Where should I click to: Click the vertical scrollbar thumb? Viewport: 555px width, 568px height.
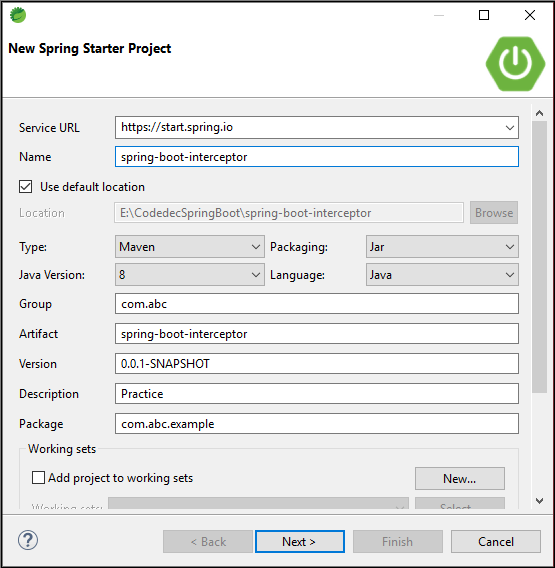click(x=539, y=257)
